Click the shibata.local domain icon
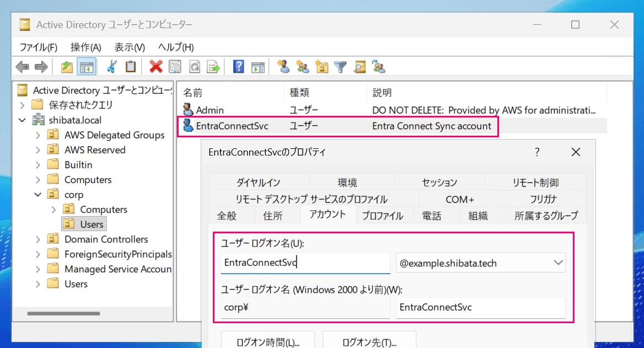 coord(39,120)
